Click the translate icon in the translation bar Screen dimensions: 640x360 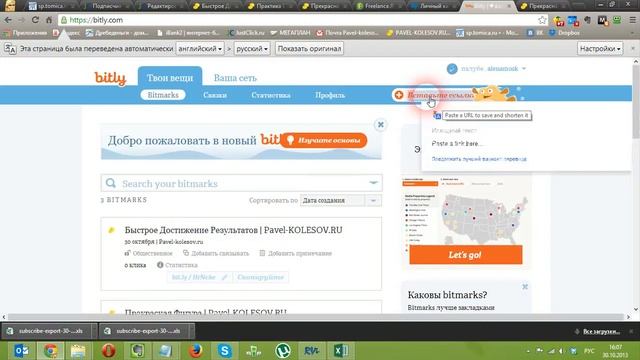click(10, 49)
